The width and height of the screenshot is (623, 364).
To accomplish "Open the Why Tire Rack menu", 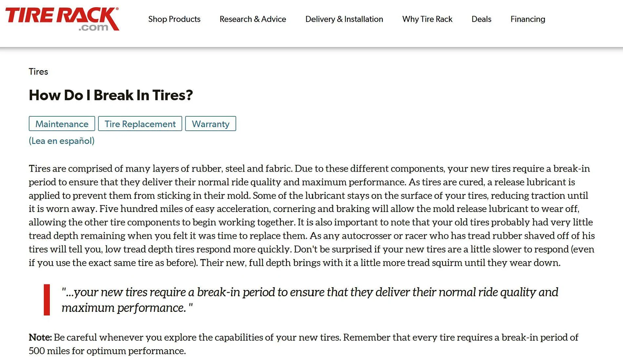I will pyautogui.click(x=427, y=19).
